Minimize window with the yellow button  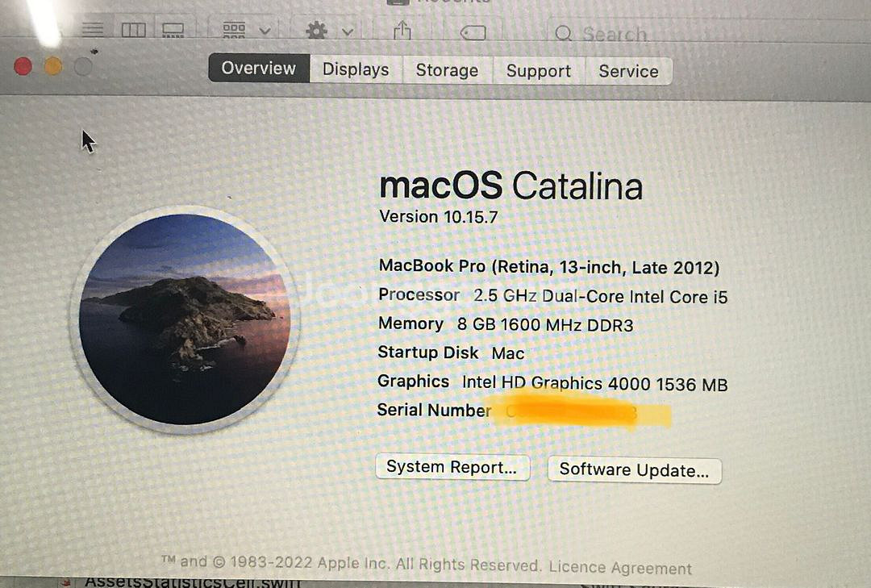pyautogui.click(x=53, y=67)
